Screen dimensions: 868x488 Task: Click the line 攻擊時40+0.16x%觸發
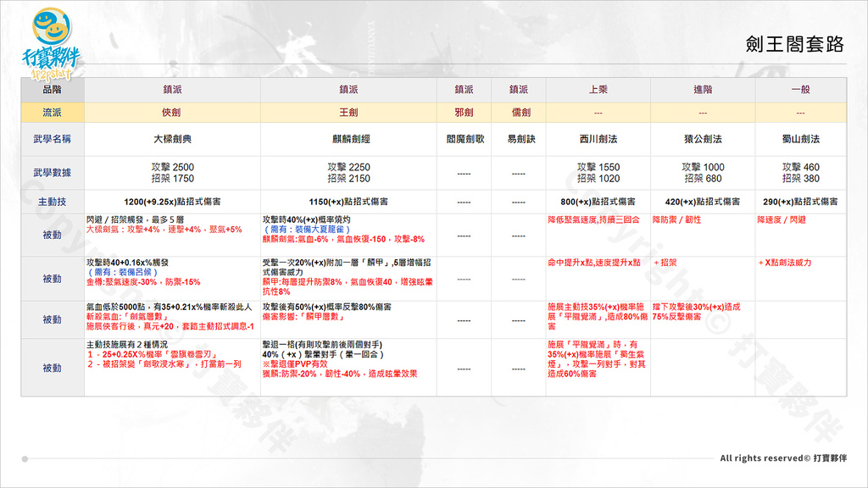pos(127,263)
